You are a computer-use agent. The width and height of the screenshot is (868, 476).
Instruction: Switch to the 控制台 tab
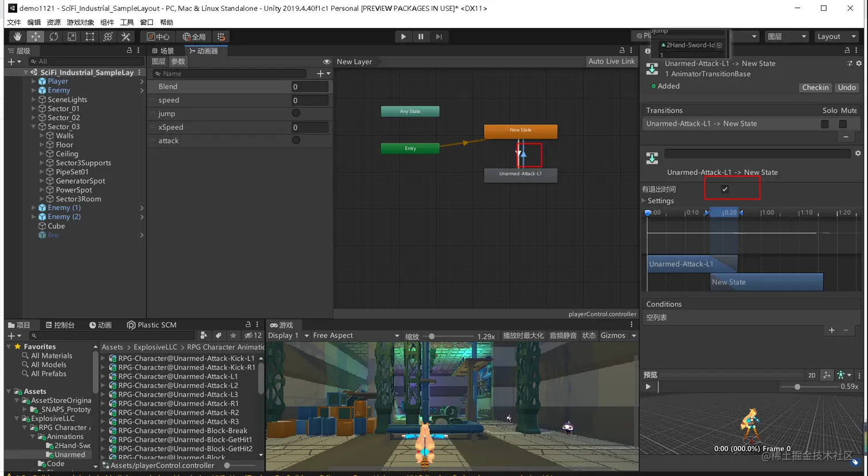[x=60, y=325]
